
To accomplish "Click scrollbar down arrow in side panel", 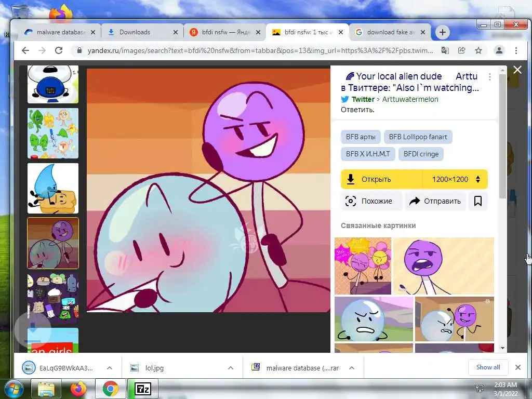I will coord(502,348).
